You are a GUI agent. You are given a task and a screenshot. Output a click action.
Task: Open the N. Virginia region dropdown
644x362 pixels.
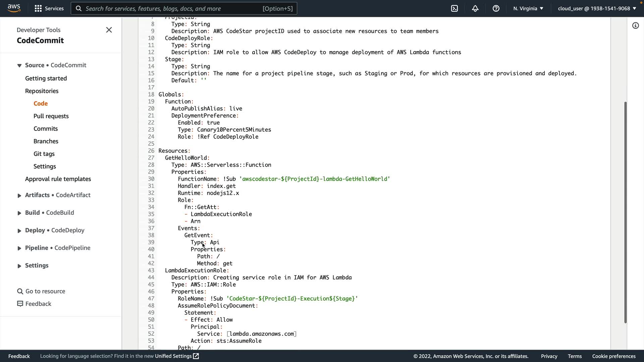[528, 8]
